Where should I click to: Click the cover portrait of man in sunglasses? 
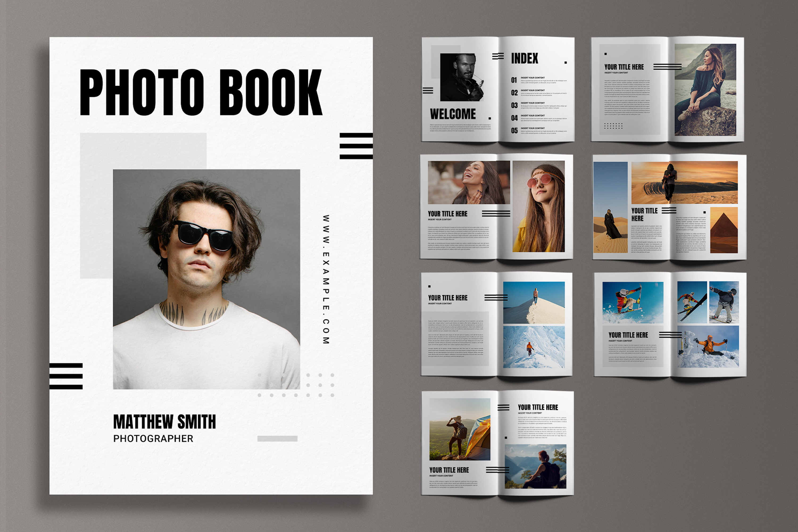coord(206,279)
